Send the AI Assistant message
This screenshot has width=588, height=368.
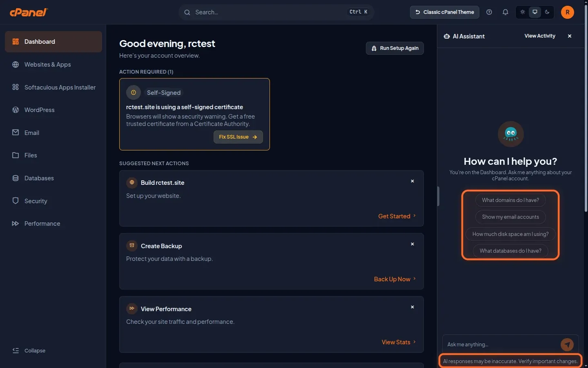pos(567,345)
